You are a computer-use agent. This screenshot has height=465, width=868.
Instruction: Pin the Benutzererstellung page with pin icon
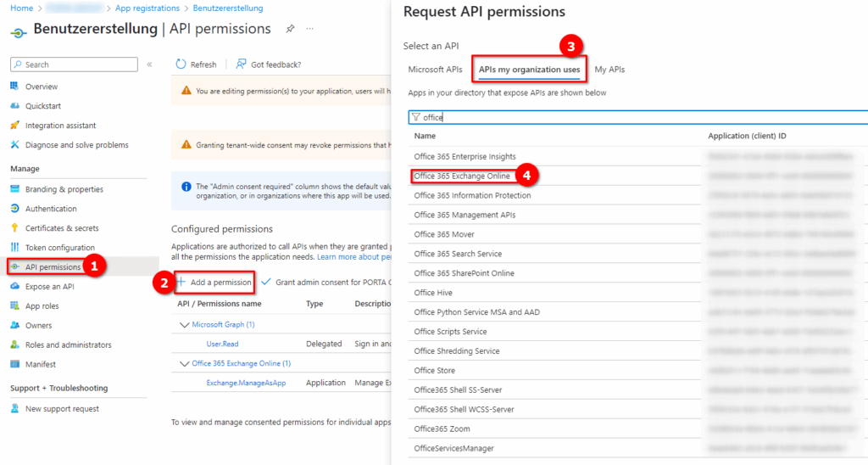point(290,29)
